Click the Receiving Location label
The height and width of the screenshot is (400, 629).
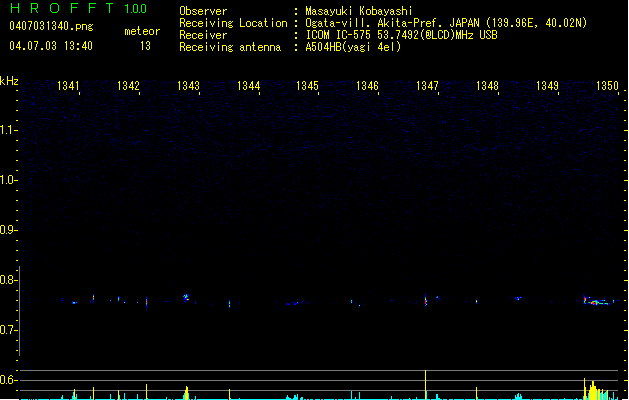pos(233,23)
